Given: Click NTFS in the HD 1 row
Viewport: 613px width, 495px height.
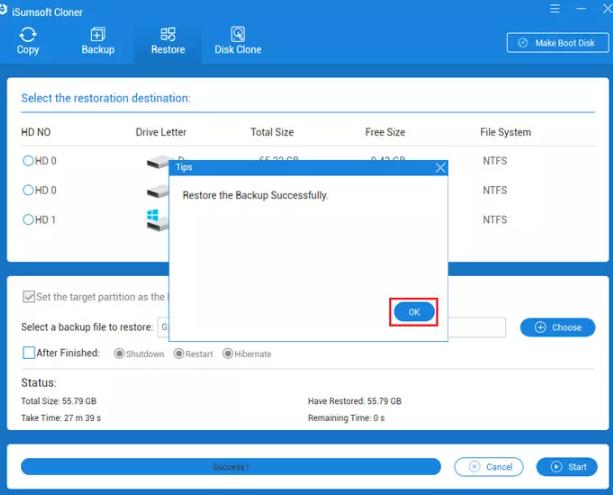Looking at the screenshot, I should (x=495, y=220).
